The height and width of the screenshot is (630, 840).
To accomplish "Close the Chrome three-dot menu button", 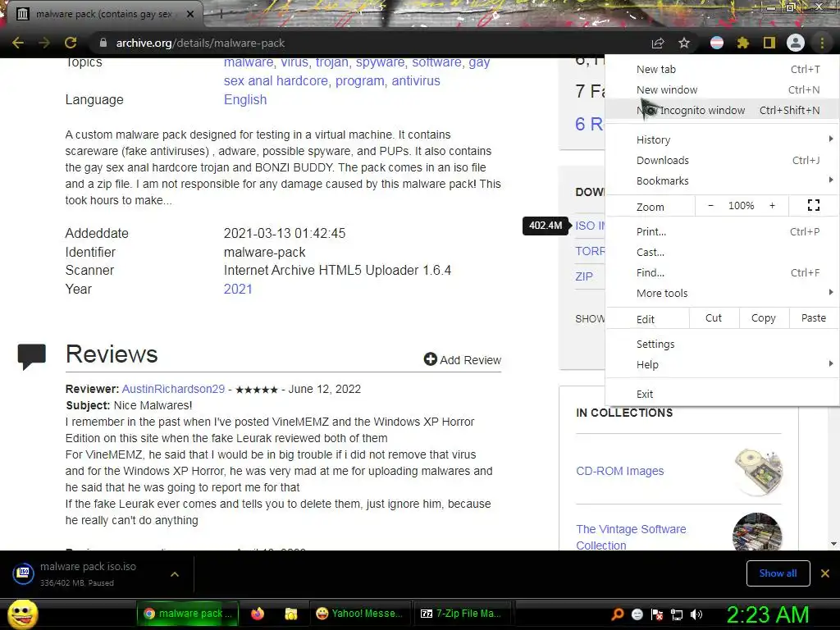I will pos(822,43).
